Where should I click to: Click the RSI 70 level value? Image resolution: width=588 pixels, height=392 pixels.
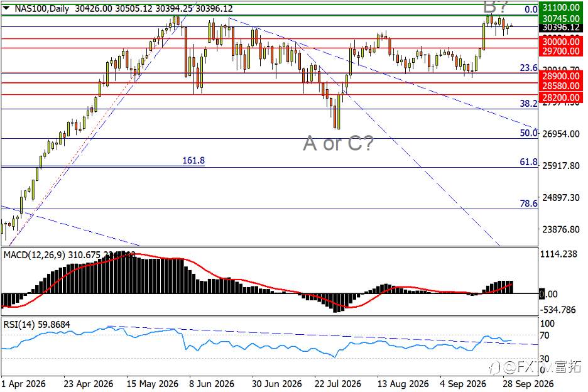coord(545,335)
